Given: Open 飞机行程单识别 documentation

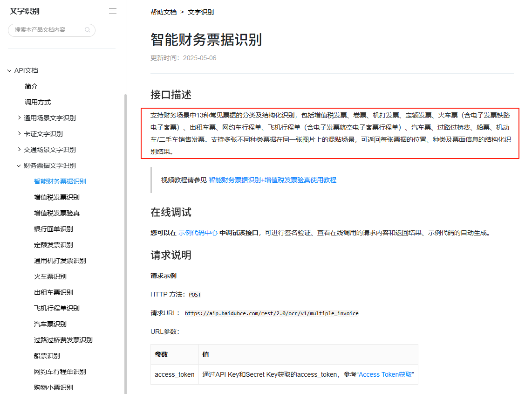Looking at the screenshot, I should (x=57, y=308).
